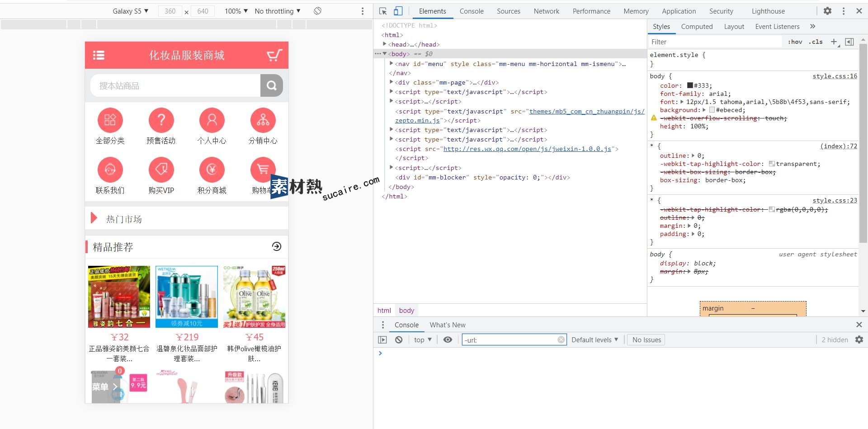Clear the console with the ban icon

399,339
